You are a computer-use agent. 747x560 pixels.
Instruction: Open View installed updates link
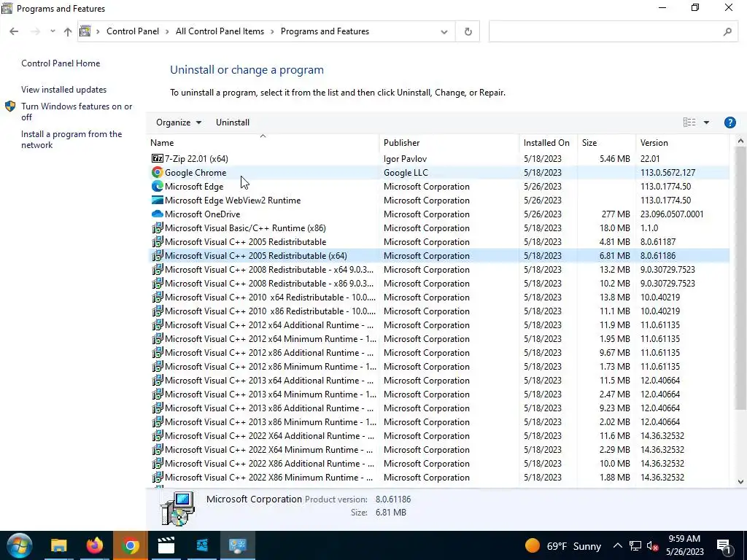tap(64, 90)
